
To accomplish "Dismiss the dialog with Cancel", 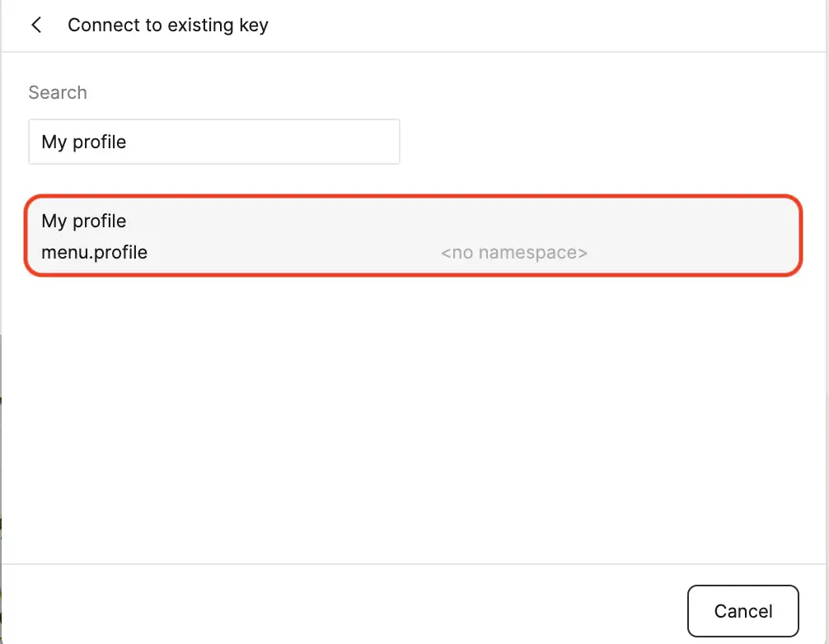I will [x=742, y=611].
